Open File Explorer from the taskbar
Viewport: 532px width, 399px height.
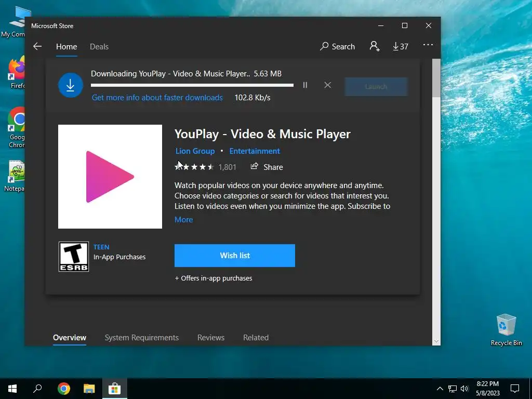tap(89, 389)
